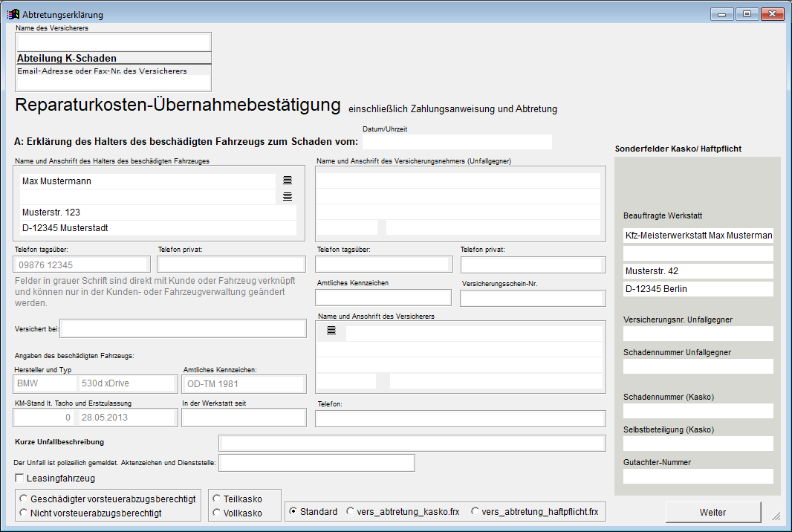Screen dimensions: 792x532
Task: Click the Gutachter-Nummer field
Action: (x=698, y=476)
